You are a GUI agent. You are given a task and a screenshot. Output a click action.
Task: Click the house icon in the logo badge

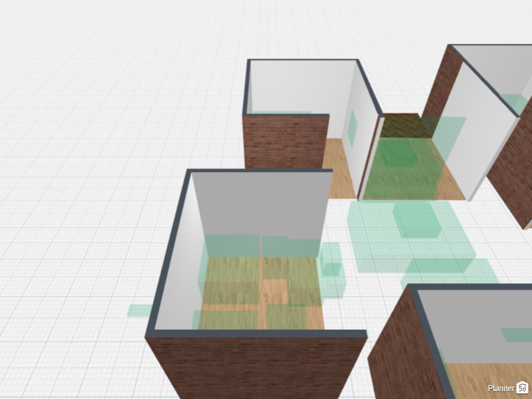[521, 388]
